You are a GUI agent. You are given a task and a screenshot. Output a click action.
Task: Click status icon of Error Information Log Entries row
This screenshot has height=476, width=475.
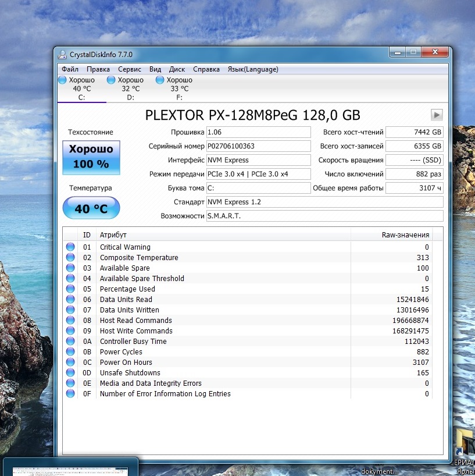tap(70, 393)
